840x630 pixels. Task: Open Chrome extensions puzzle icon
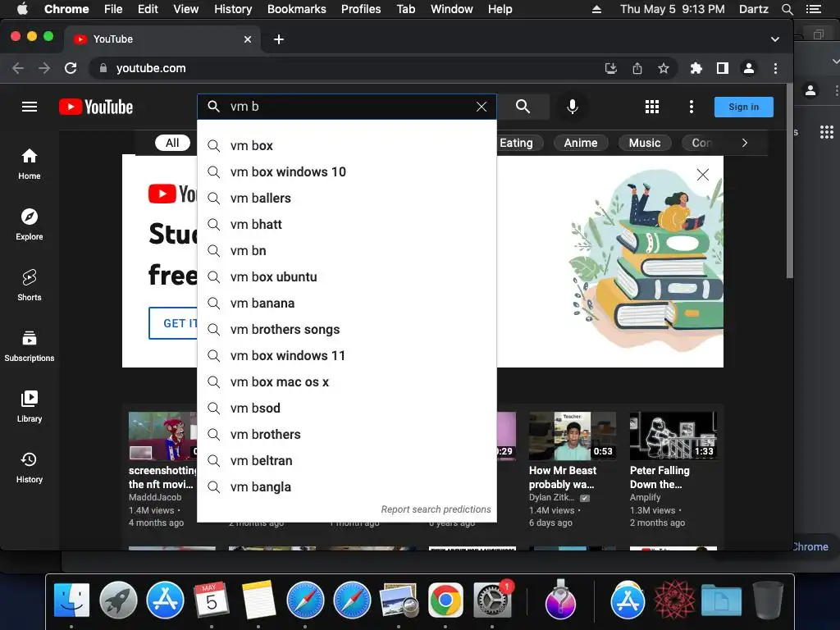696,68
